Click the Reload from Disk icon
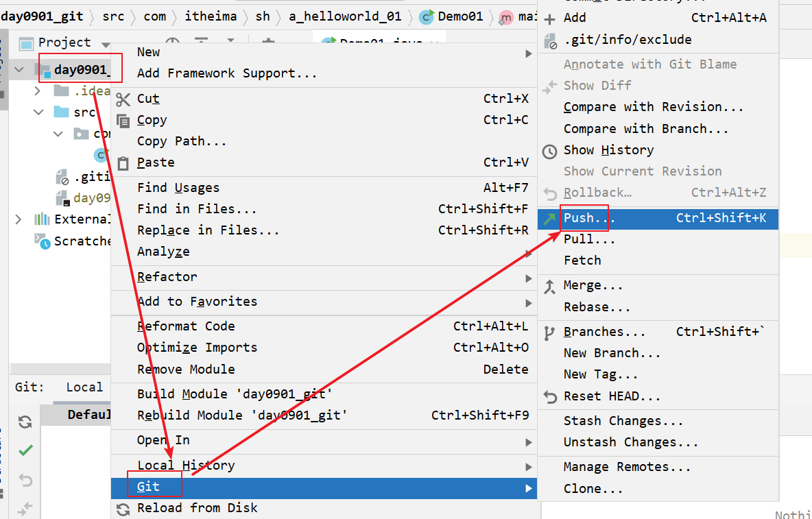Image resolution: width=812 pixels, height=519 pixels. point(123,509)
